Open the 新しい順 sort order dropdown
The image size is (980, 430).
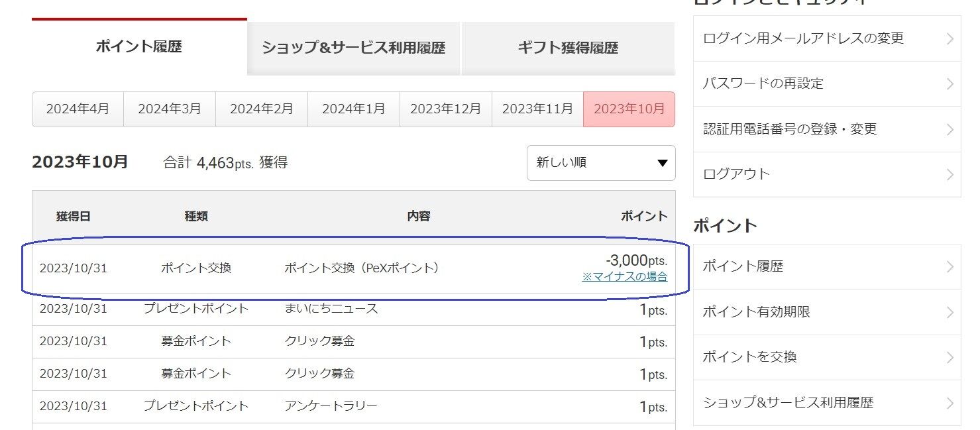(601, 163)
